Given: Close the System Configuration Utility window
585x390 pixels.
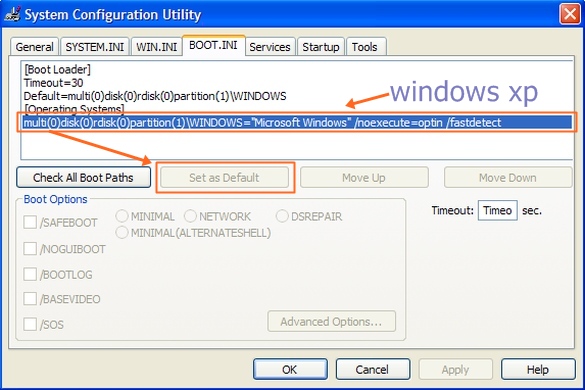Looking at the screenshot, I should 570,14.
